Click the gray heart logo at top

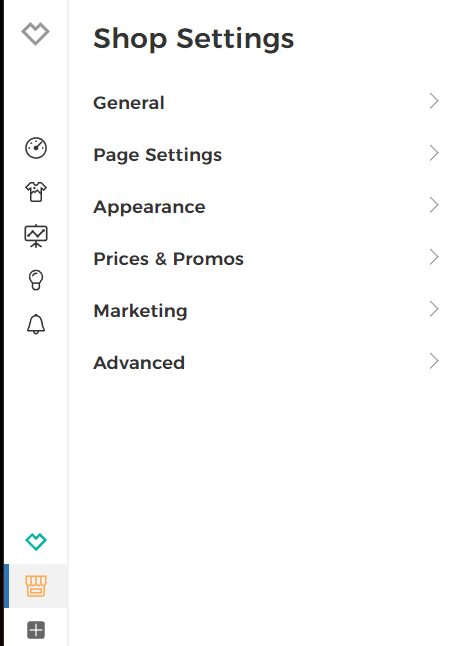click(x=35, y=34)
